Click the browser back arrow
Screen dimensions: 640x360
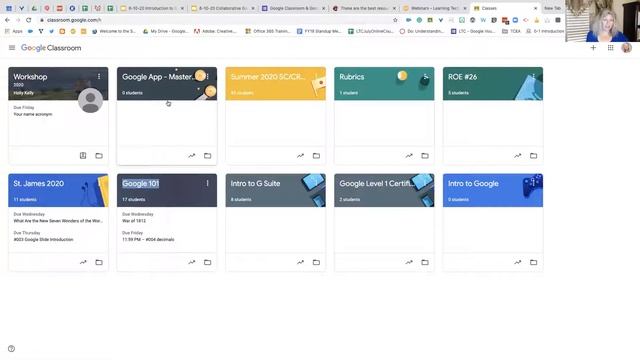7,20
